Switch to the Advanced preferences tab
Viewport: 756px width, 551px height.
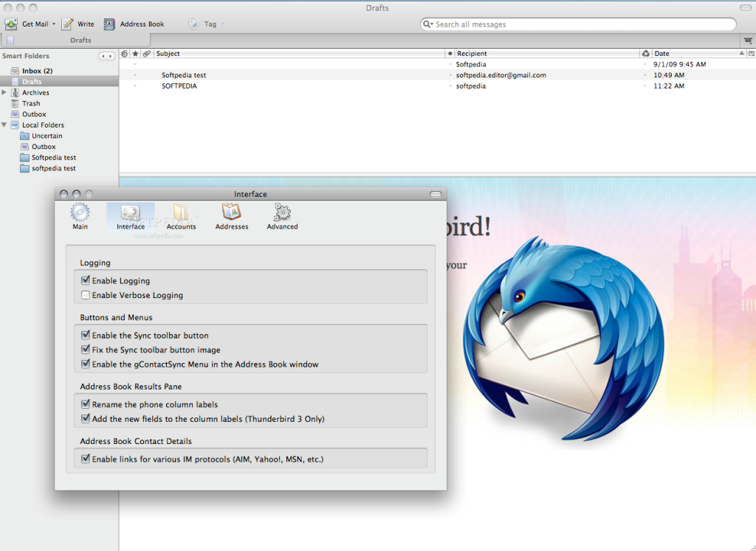click(x=283, y=217)
